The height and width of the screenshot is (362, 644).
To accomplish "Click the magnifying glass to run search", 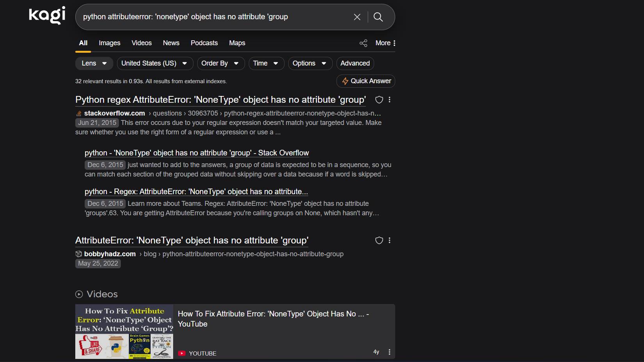I will click(x=378, y=17).
